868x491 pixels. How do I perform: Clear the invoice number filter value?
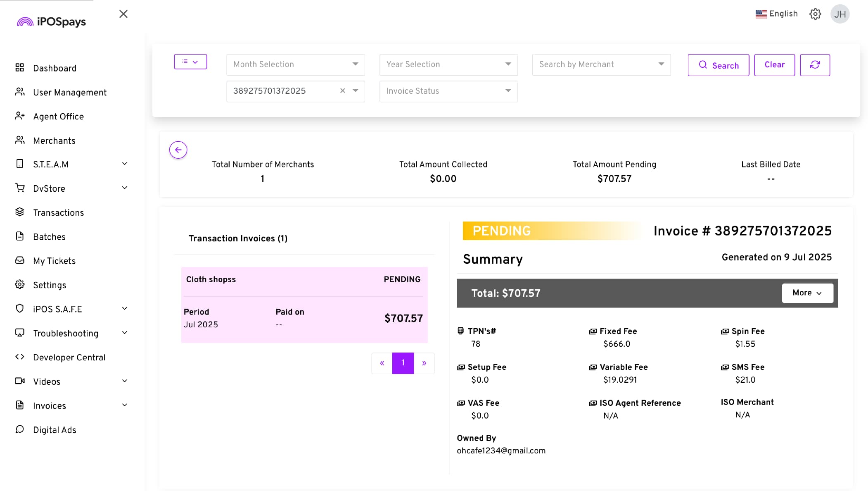click(342, 91)
